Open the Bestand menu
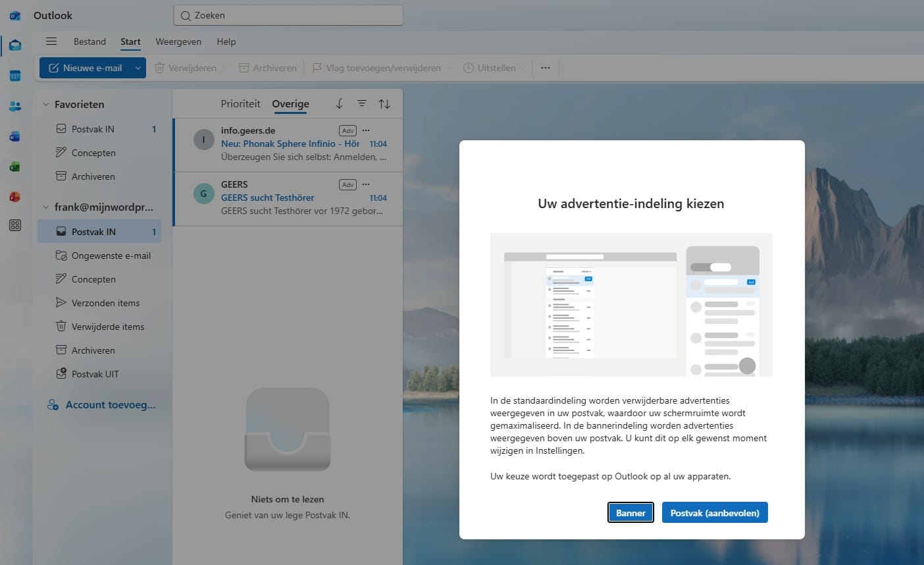 (x=90, y=41)
